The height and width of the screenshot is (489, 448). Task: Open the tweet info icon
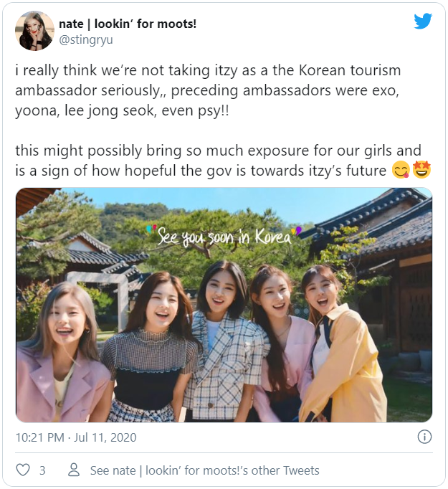[x=424, y=437]
